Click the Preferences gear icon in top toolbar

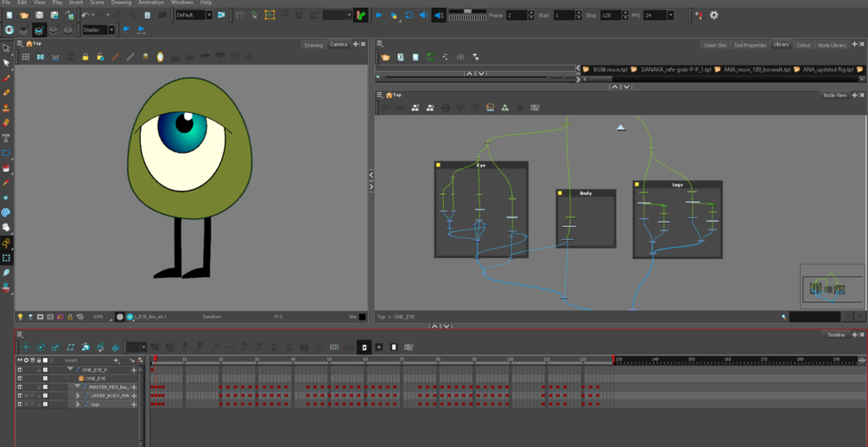[x=714, y=15]
